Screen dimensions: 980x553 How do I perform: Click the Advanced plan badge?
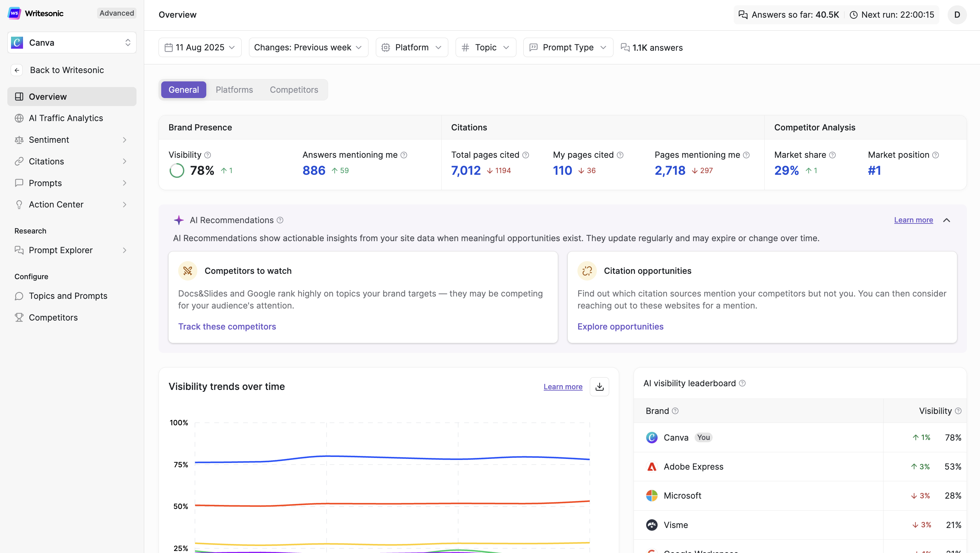click(117, 13)
